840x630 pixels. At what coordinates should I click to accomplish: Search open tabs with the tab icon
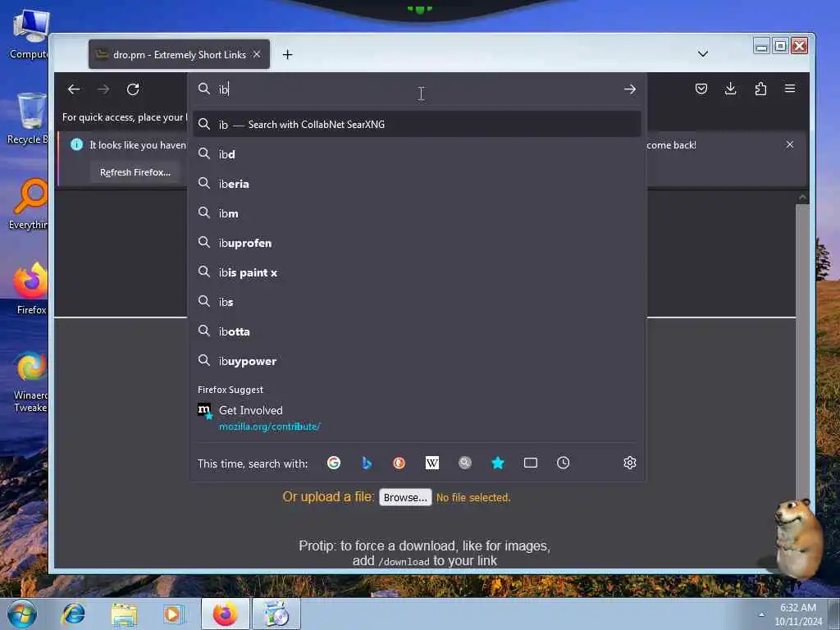click(531, 463)
